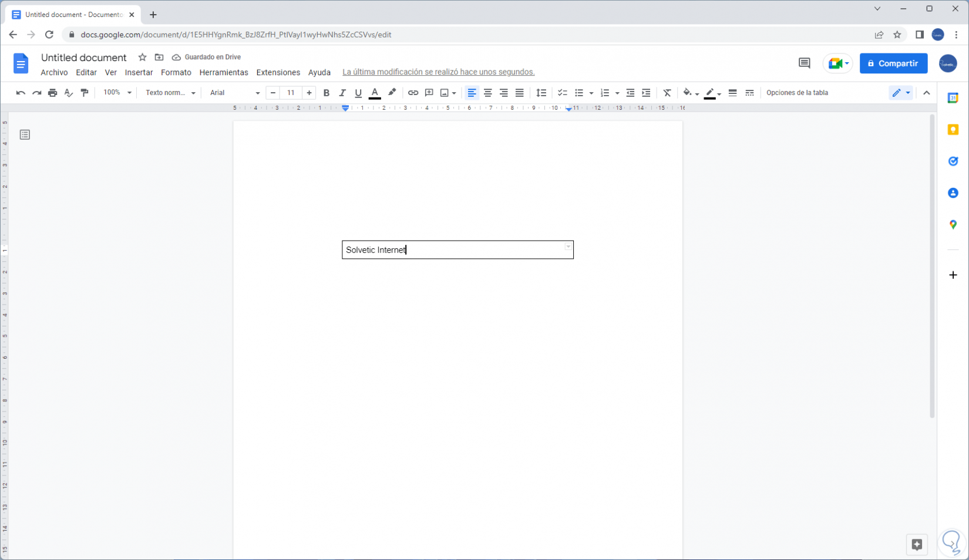Click the Compartir button
Image resolution: width=969 pixels, height=560 pixels.
click(893, 63)
